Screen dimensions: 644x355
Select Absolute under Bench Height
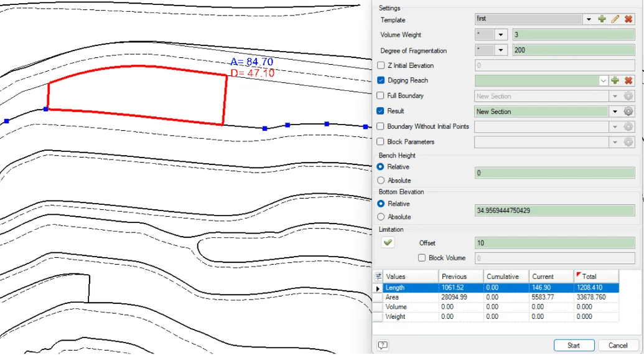click(381, 181)
